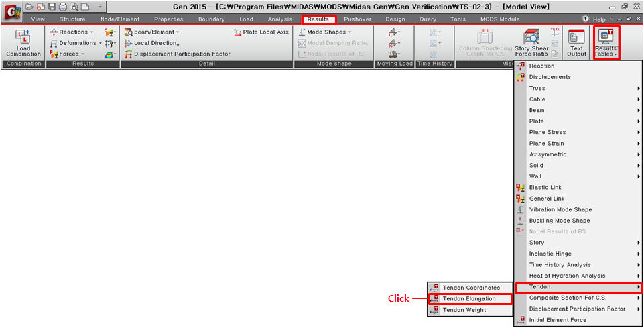644x336 pixels.
Task: Expand the Reactions dropdown
Action: coord(92,32)
